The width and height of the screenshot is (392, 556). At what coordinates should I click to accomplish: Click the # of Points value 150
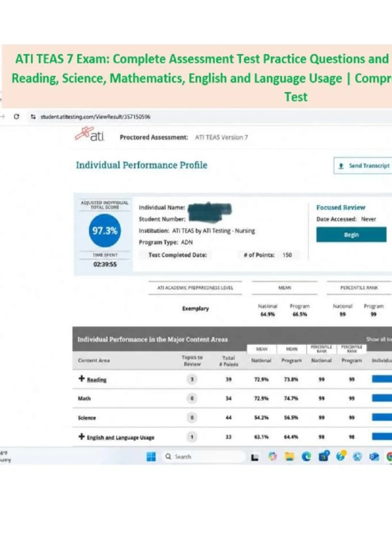click(x=287, y=255)
